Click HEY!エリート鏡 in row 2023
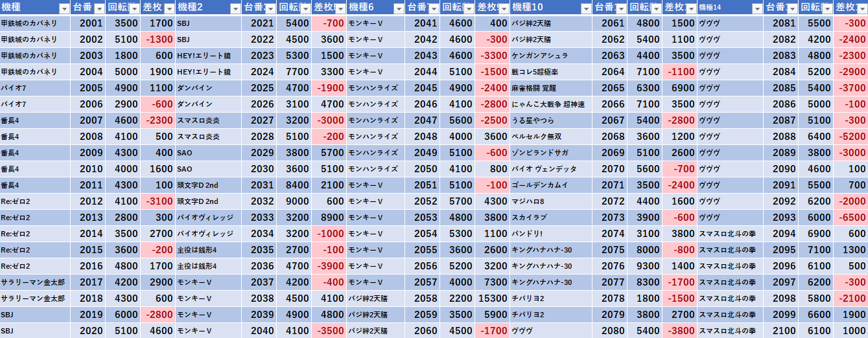Screen dimensions: 868x338 pos(209,56)
